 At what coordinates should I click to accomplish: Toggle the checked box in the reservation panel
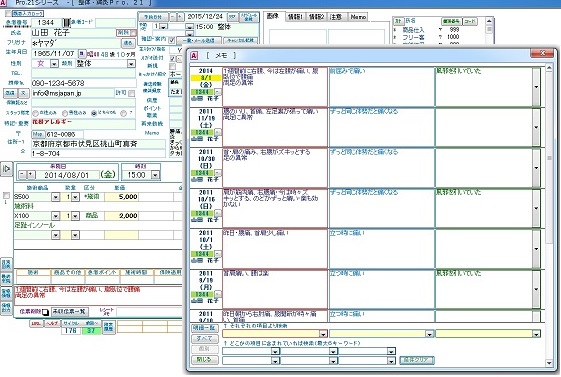click(172, 40)
